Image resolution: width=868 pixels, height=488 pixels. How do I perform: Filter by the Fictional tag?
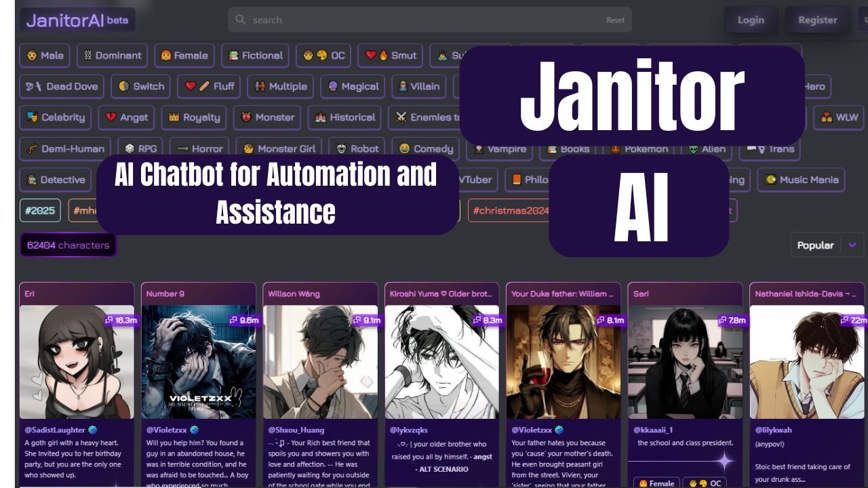pos(255,56)
